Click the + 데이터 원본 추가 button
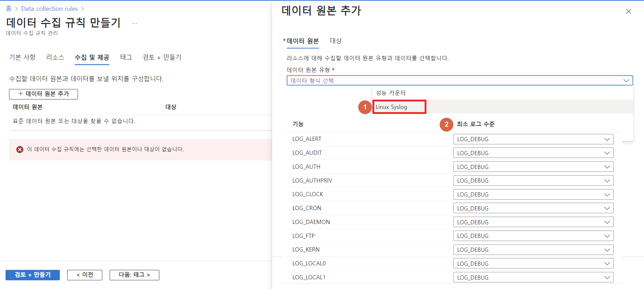Viewport: 644px width, 289px height. pos(43,94)
